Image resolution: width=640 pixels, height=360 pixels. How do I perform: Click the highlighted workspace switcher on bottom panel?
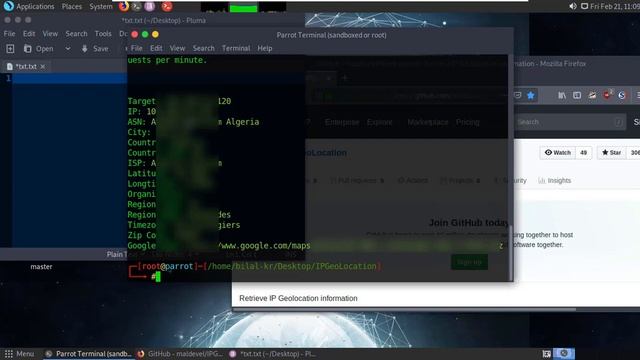click(x=564, y=353)
